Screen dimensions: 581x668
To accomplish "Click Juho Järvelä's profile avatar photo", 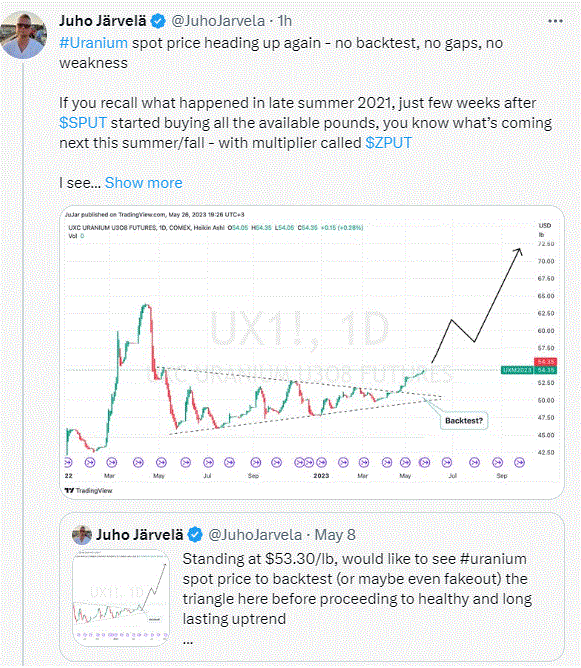I will point(23,35).
